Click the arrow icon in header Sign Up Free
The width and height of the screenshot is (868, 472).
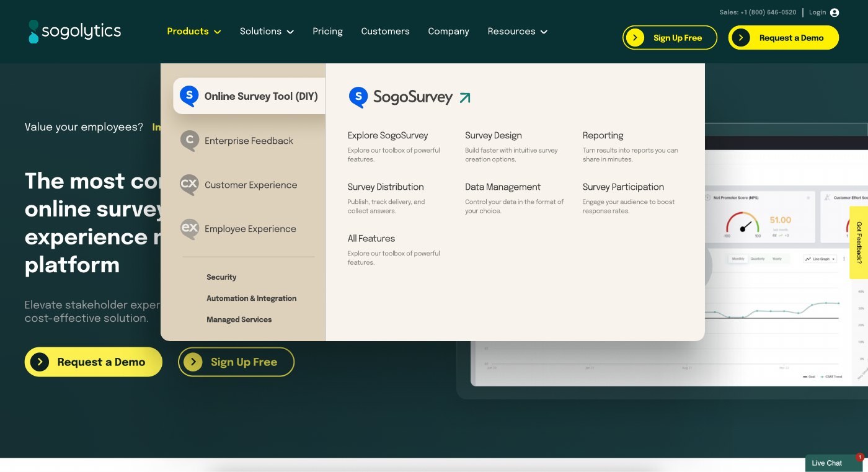pos(635,38)
